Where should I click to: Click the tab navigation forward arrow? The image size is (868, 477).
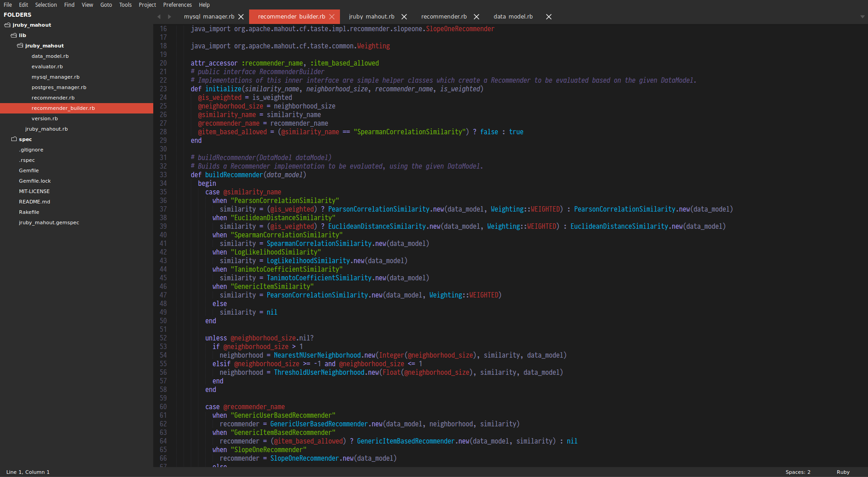pos(169,16)
